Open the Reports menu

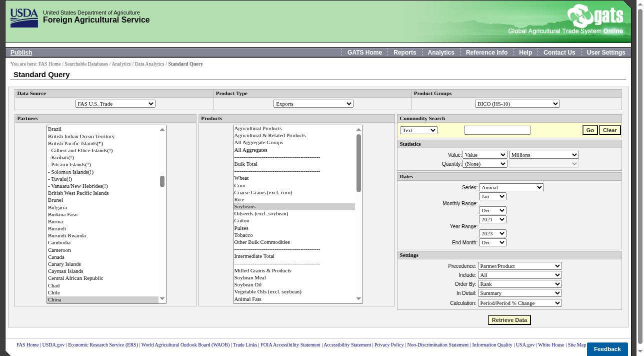pyautogui.click(x=404, y=53)
